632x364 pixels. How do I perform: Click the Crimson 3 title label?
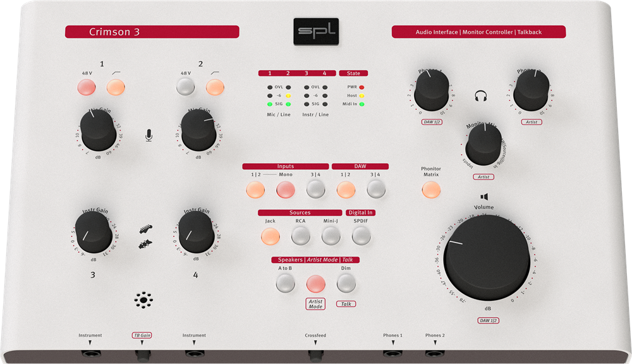114,32
